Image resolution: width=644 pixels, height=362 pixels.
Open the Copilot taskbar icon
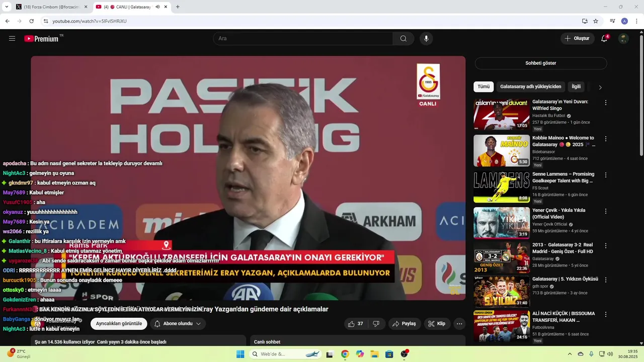[x=360, y=354]
